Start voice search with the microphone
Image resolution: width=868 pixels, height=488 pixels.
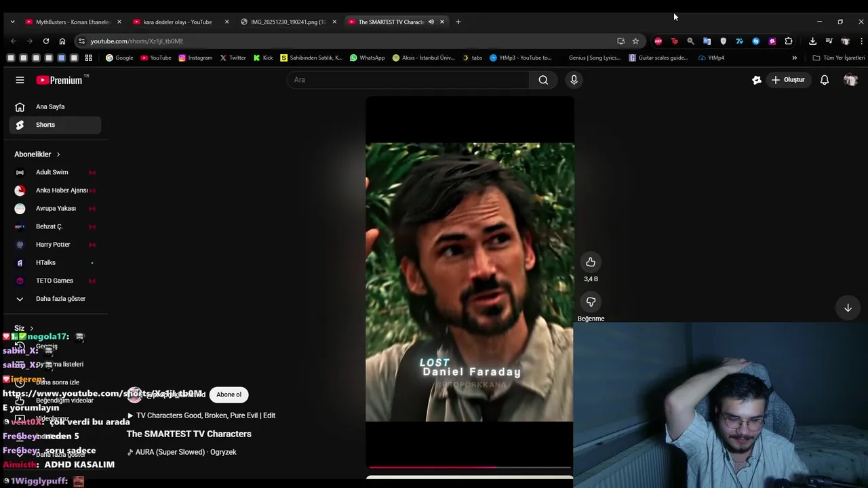[x=574, y=80]
